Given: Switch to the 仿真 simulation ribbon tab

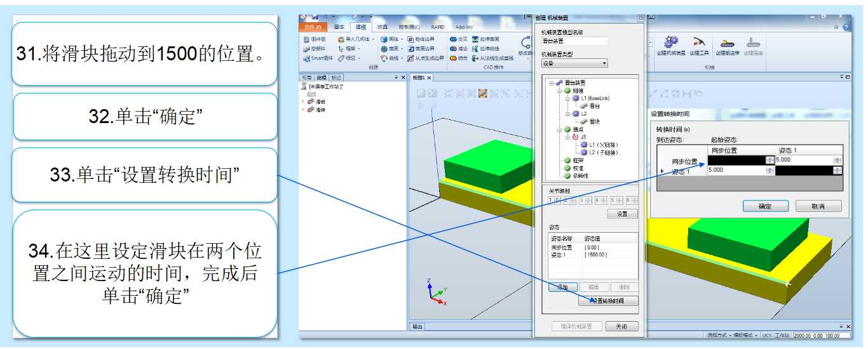Looking at the screenshot, I should [x=382, y=27].
